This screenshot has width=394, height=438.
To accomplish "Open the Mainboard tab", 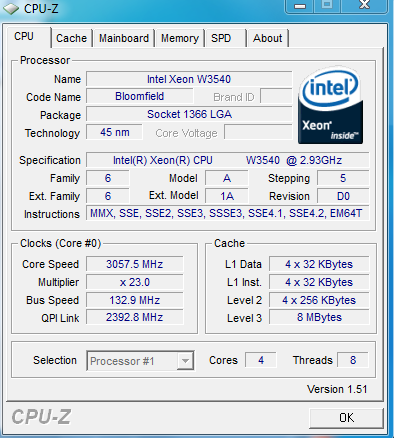I will coord(124,38).
